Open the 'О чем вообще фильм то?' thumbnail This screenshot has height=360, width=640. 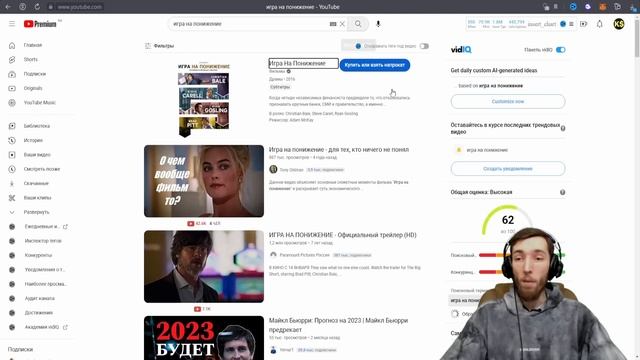204,181
